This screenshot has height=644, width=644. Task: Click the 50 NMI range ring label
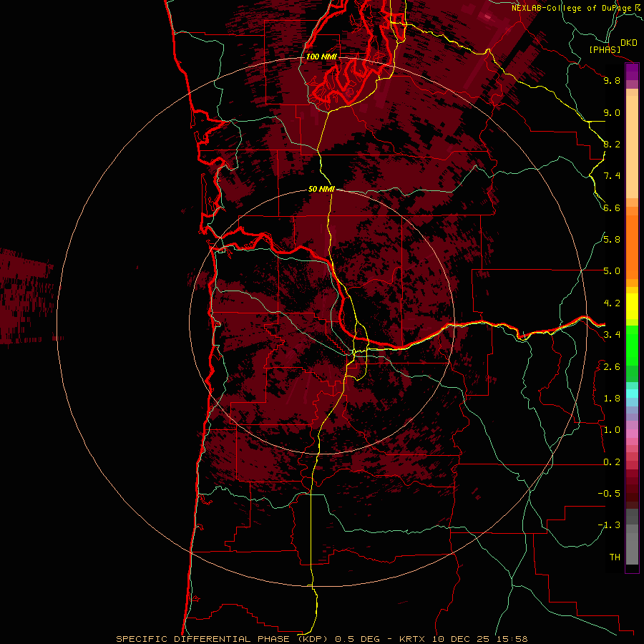tap(321, 189)
